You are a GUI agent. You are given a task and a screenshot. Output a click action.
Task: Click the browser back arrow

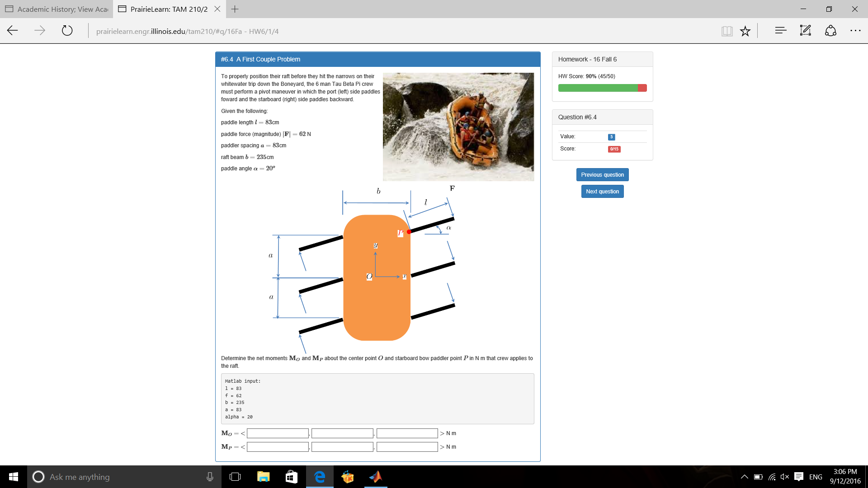tap(13, 31)
